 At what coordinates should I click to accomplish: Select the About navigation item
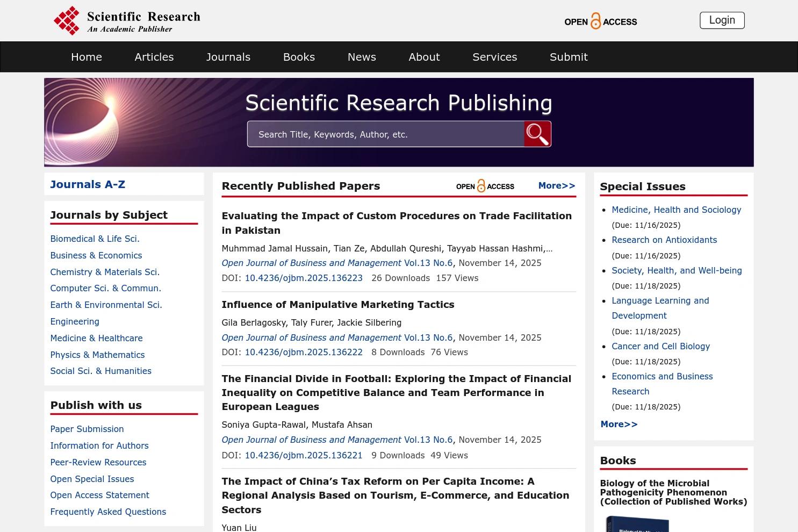(x=424, y=56)
